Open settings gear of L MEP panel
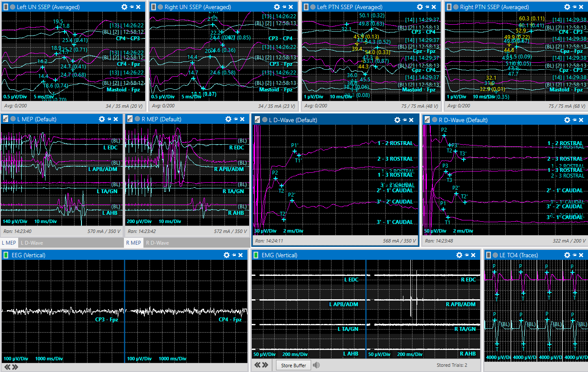Image resolution: width=588 pixels, height=372 pixels. pyautogui.click(x=102, y=119)
